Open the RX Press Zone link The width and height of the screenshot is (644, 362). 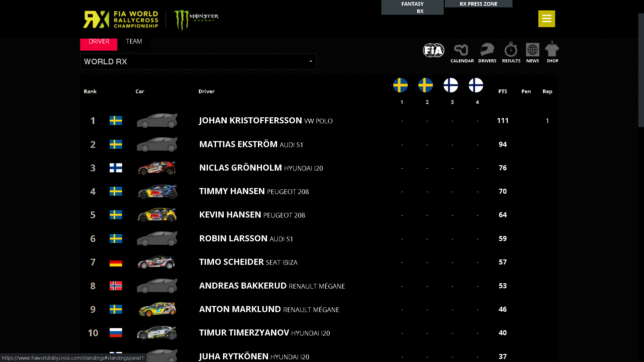[x=478, y=4]
